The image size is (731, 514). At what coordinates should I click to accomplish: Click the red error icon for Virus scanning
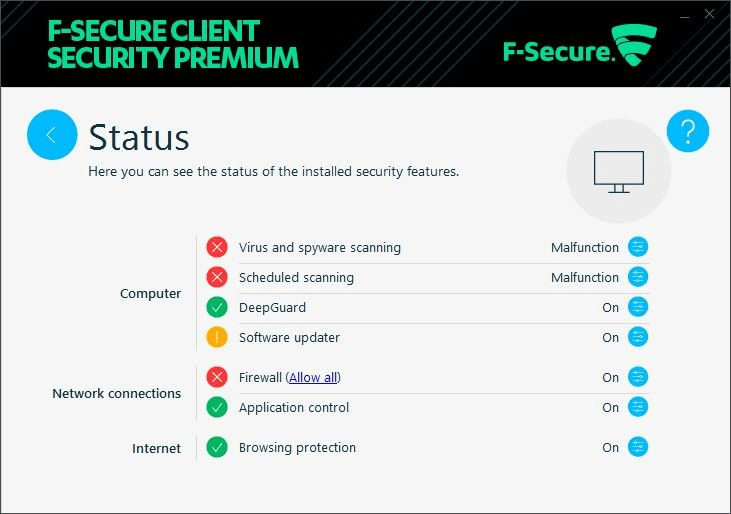pyautogui.click(x=217, y=247)
